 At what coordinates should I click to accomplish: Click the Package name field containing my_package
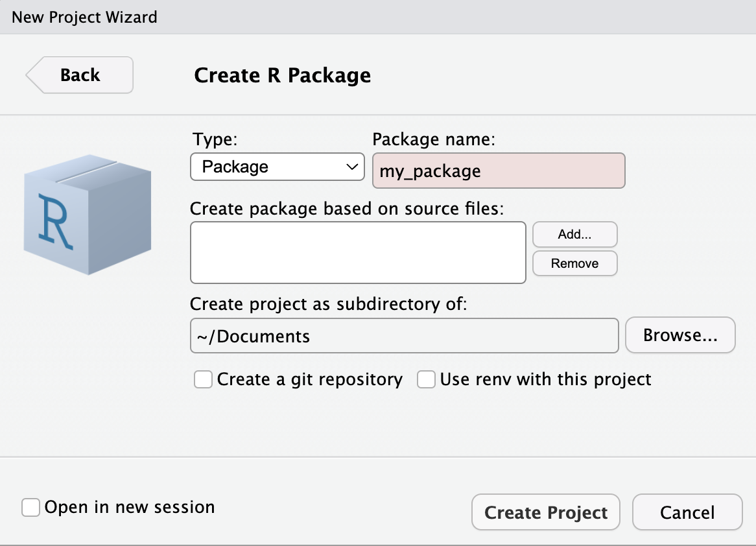coord(498,171)
